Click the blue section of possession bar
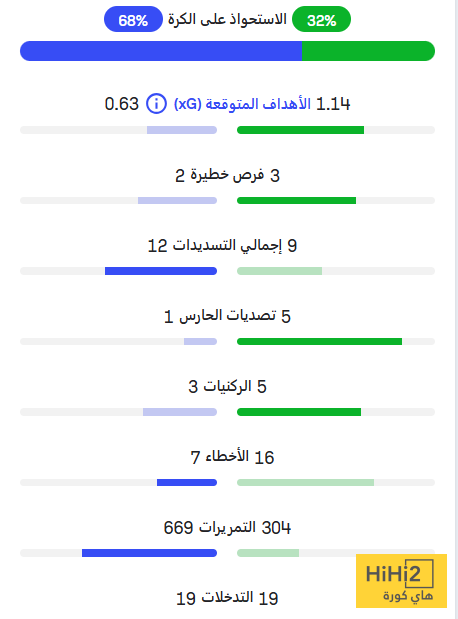This screenshot has width=458, height=619. [161, 51]
